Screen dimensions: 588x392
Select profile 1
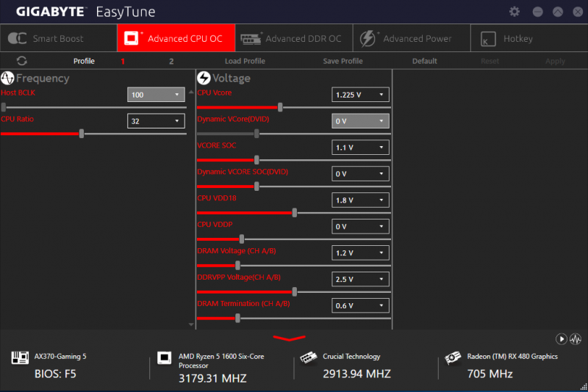pos(123,61)
